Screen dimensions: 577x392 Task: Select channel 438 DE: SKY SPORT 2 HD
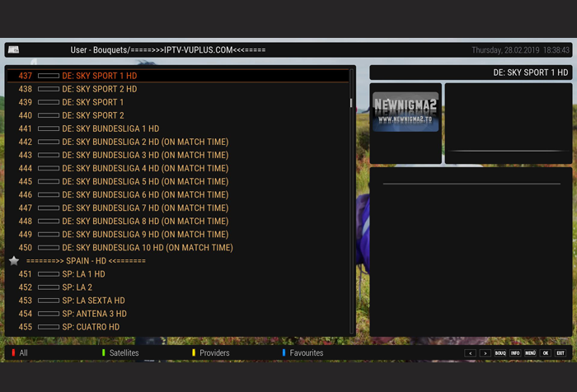[x=178, y=89]
